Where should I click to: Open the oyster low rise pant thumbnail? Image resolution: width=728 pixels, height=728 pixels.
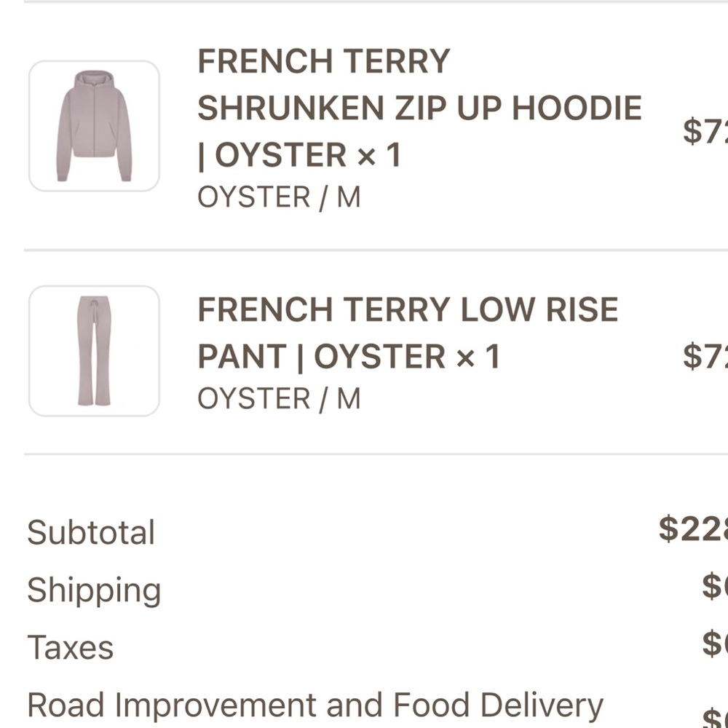pyautogui.click(x=94, y=351)
